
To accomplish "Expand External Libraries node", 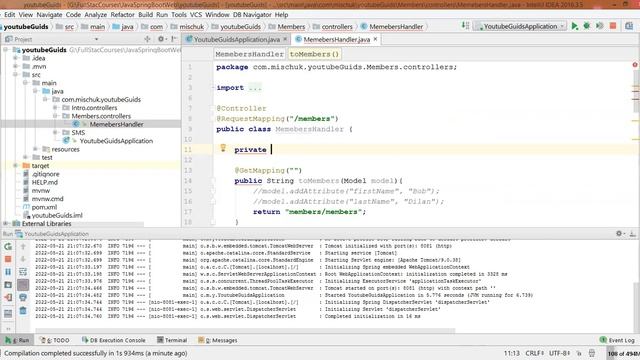I will (x=6, y=224).
